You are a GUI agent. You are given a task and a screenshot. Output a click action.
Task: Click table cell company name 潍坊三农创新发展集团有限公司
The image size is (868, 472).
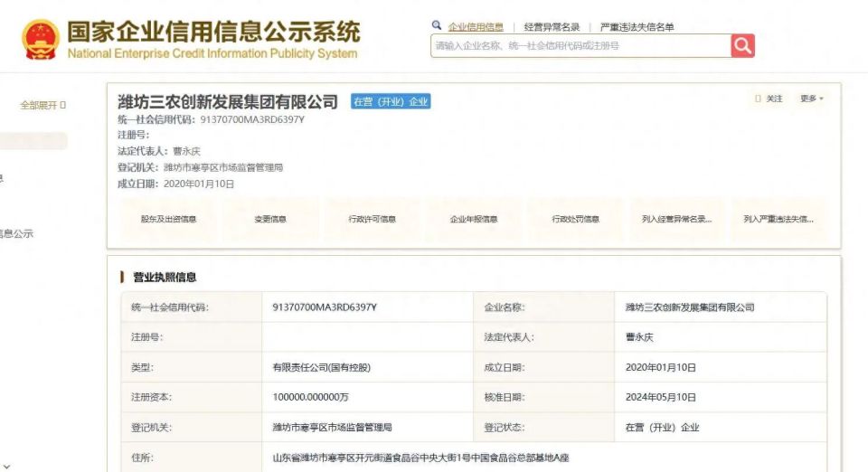(x=690, y=307)
